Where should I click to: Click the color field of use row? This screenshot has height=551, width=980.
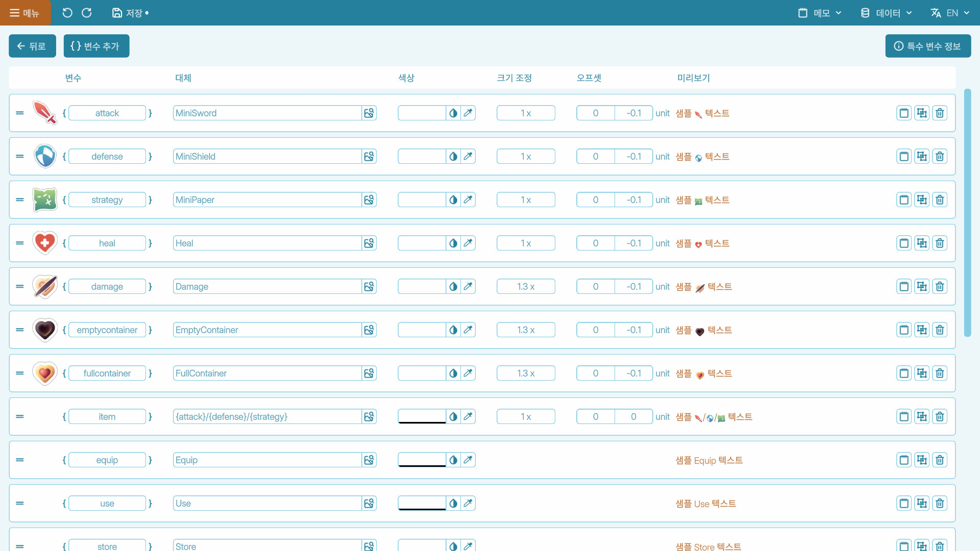click(x=422, y=503)
